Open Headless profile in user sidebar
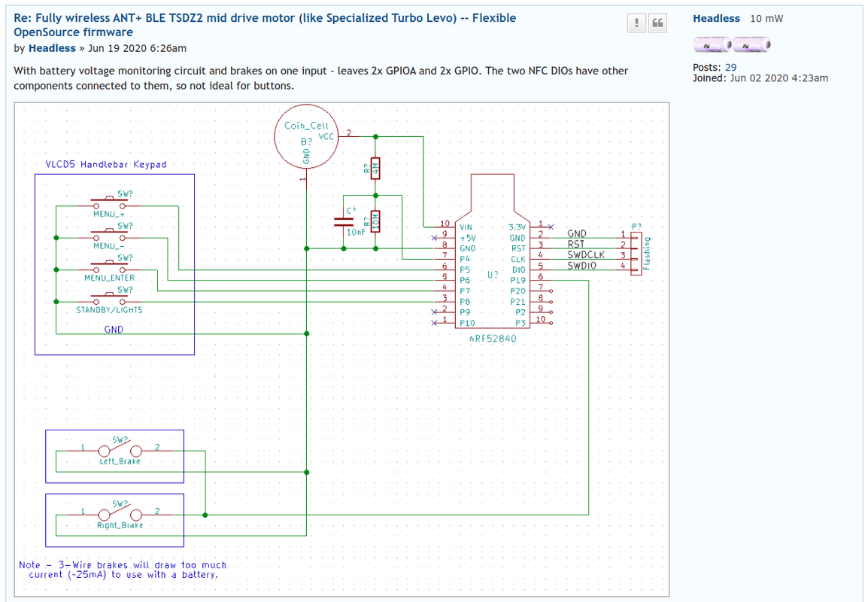Viewport: 868px width, 602px height. click(716, 18)
